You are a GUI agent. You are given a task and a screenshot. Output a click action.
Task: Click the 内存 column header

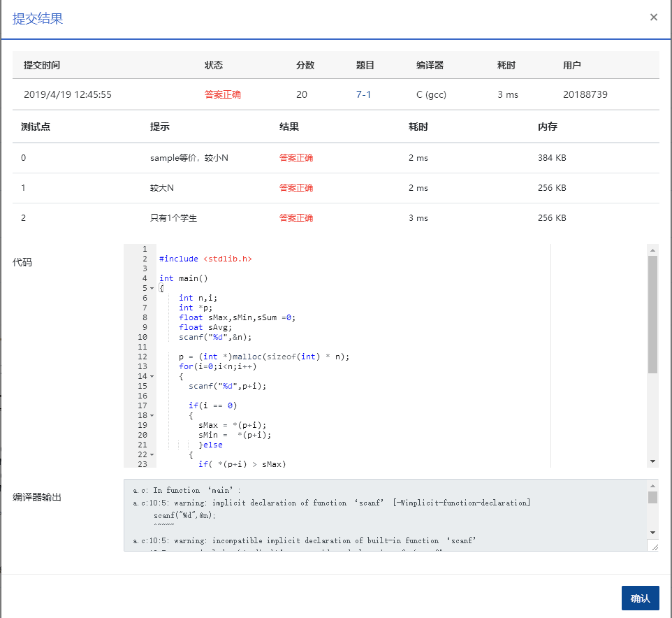click(547, 127)
